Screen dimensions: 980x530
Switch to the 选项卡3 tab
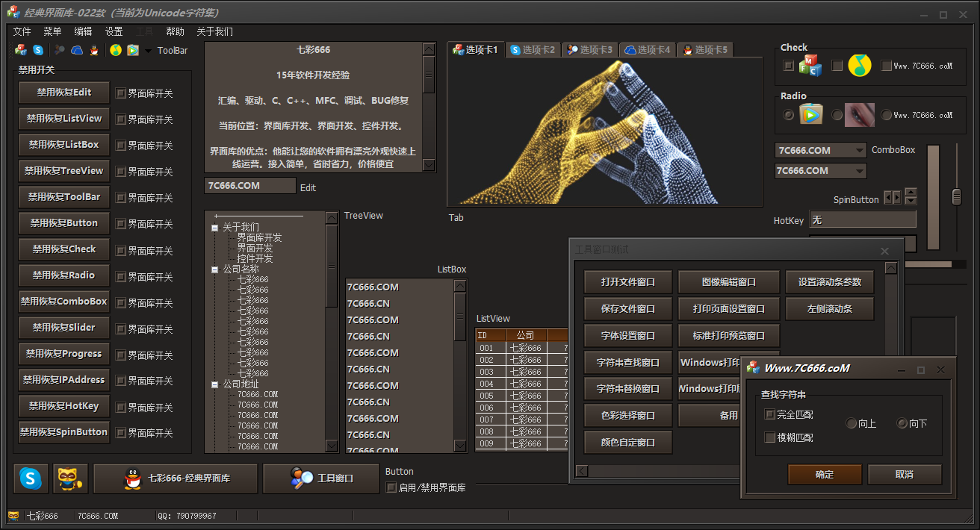click(589, 50)
